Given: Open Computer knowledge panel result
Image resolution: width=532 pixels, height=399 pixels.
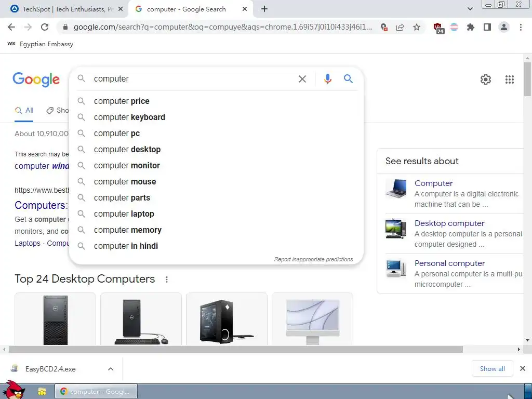Looking at the screenshot, I should (x=433, y=183).
